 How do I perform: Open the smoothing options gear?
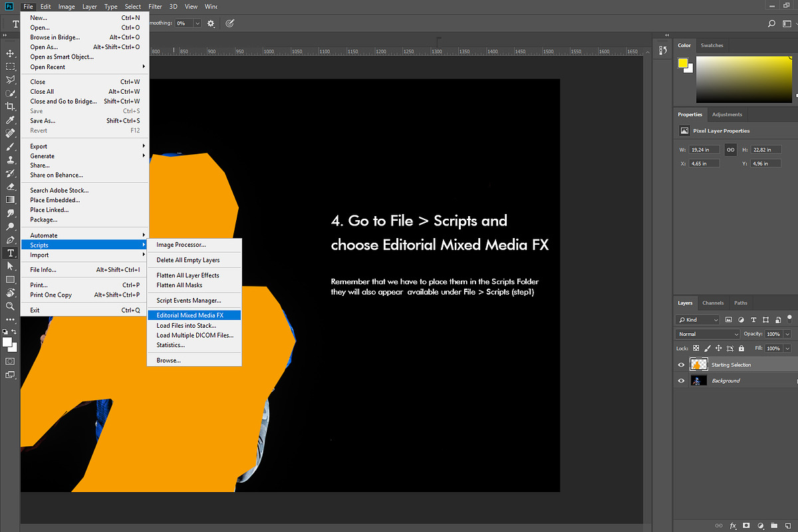click(211, 23)
